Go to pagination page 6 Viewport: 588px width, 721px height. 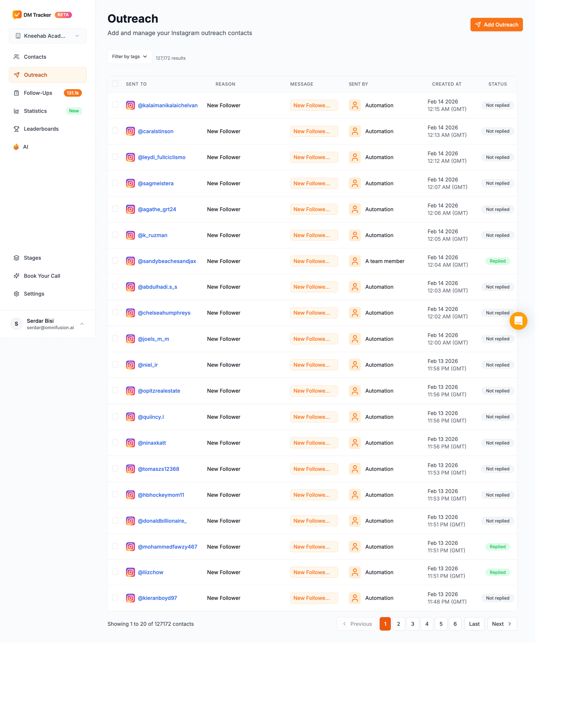455,624
